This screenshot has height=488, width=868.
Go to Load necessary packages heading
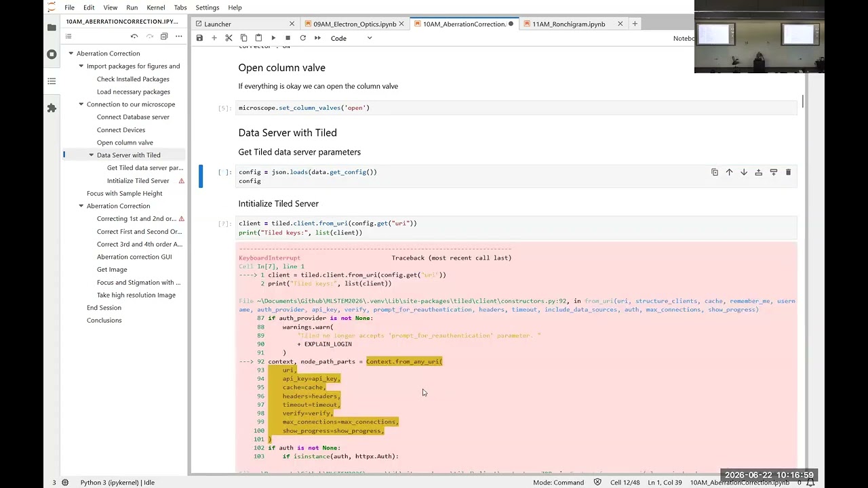coord(134,91)
